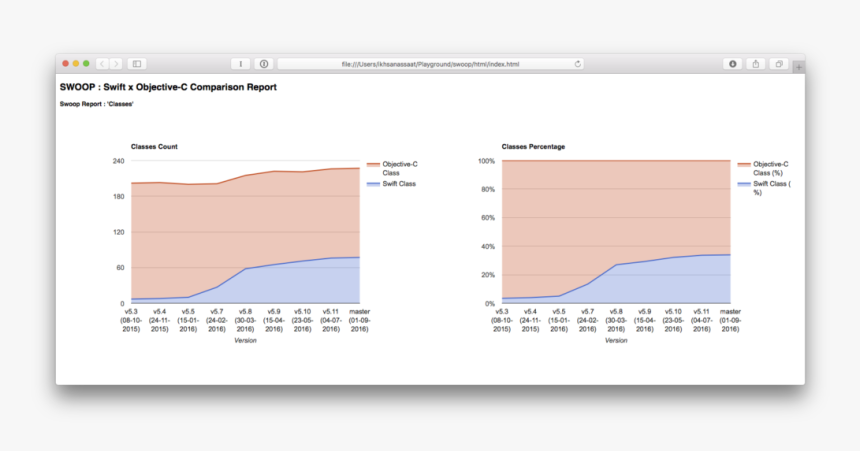Click the info circle icon beside address bar

point(264,64)
